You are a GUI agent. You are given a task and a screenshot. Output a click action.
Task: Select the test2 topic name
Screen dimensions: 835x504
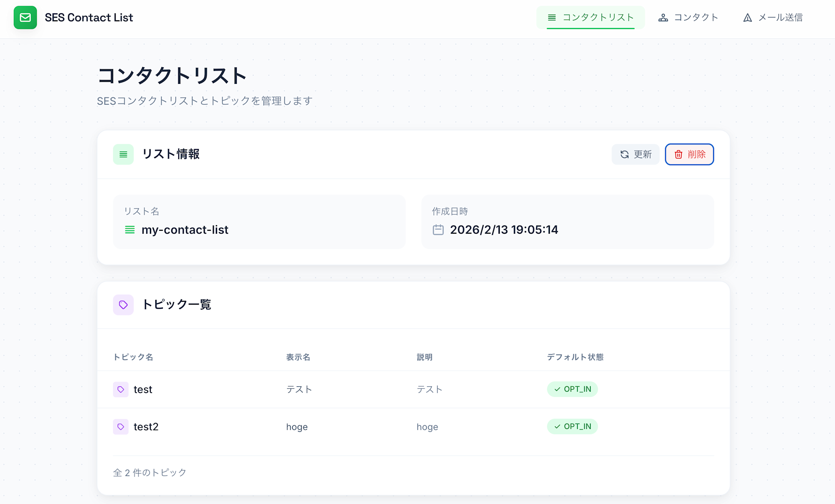[x=146, y=426]
